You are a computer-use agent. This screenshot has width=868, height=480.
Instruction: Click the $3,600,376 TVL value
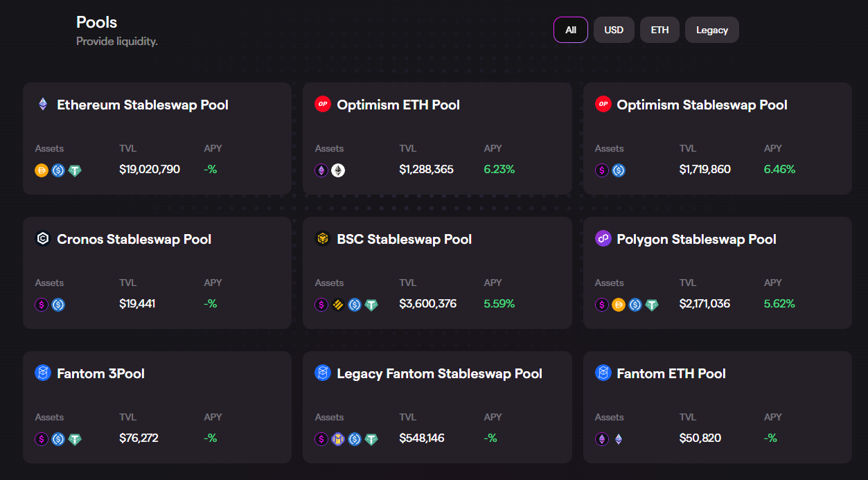pyautogui.click(x=428, y=304)
